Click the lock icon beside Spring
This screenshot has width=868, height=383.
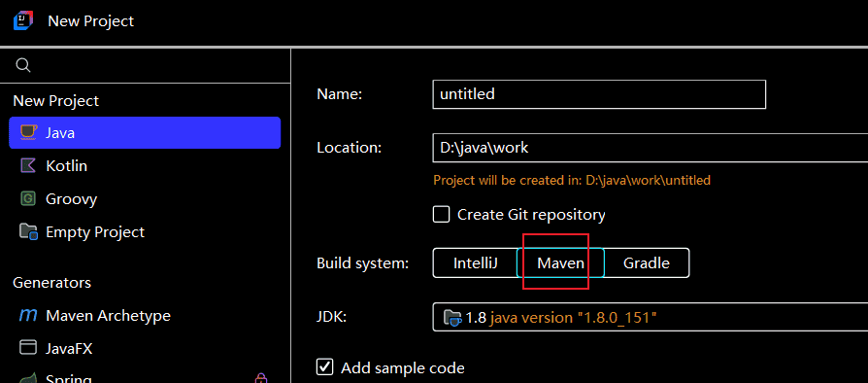point(261,378)
